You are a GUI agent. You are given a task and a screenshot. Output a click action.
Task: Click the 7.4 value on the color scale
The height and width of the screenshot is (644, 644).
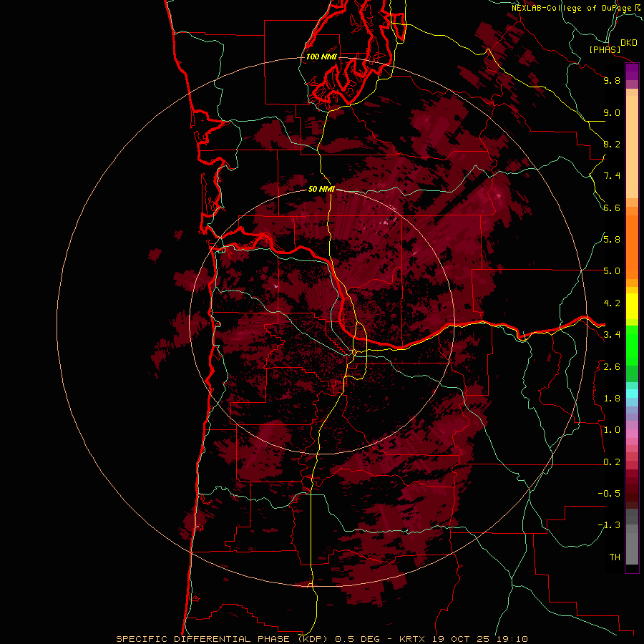612,176
